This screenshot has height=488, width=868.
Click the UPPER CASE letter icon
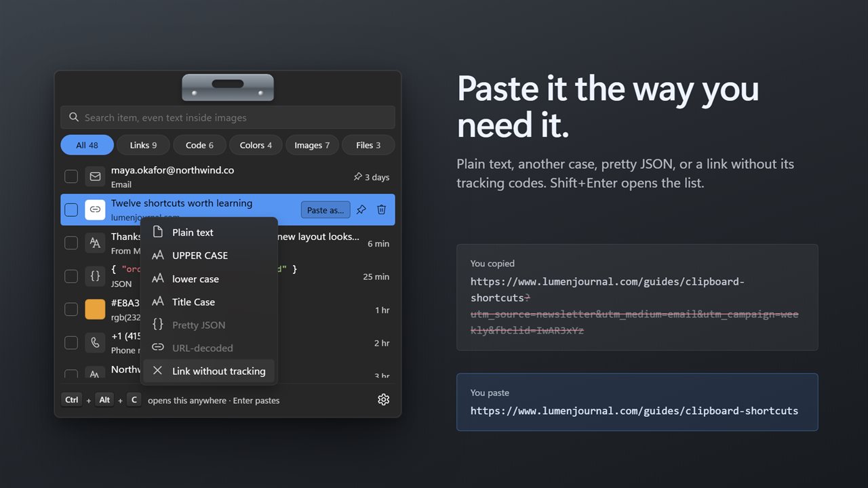pos(158,256)
